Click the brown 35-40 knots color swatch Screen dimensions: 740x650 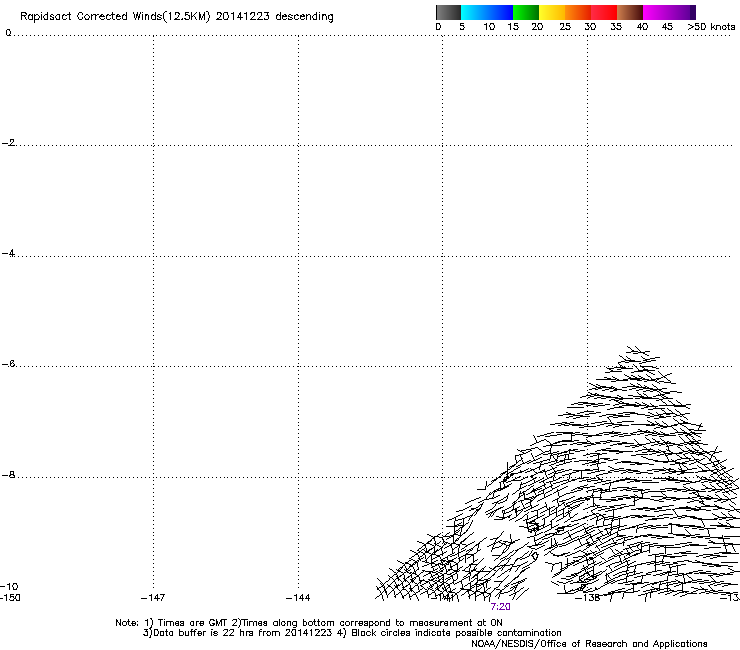(630, 12)
